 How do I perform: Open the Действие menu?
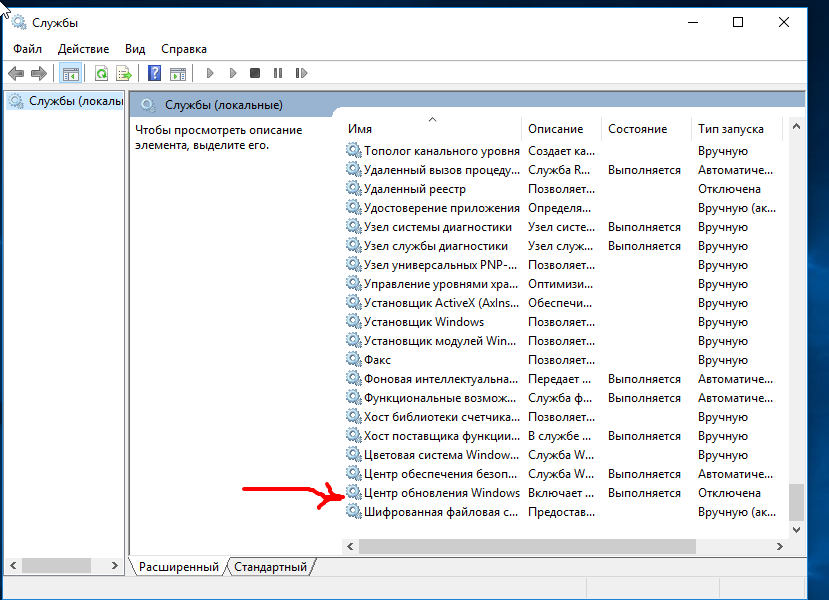(83, 48)
